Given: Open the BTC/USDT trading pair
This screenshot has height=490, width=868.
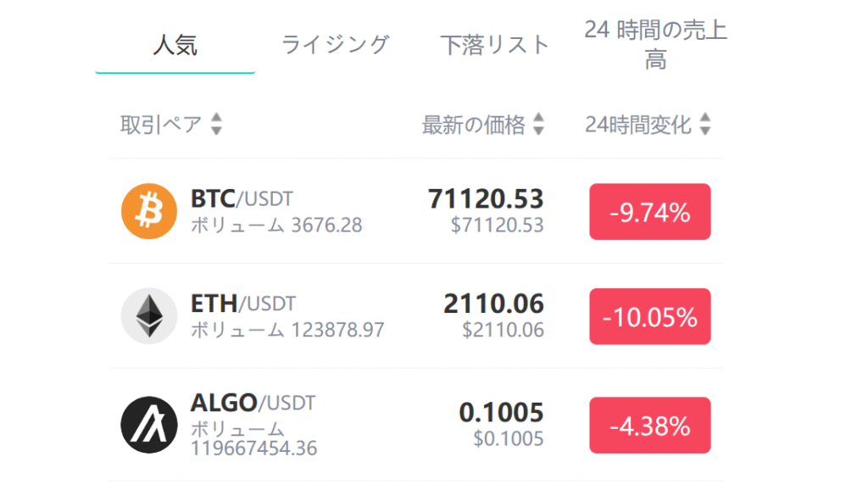Looking at the screenshot, I should [x=242, y=199].
